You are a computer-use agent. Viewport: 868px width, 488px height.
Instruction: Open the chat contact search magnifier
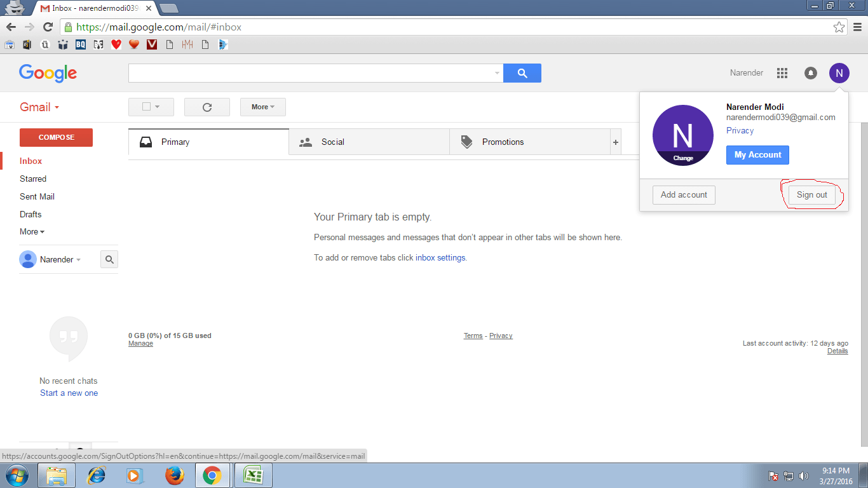109,259
